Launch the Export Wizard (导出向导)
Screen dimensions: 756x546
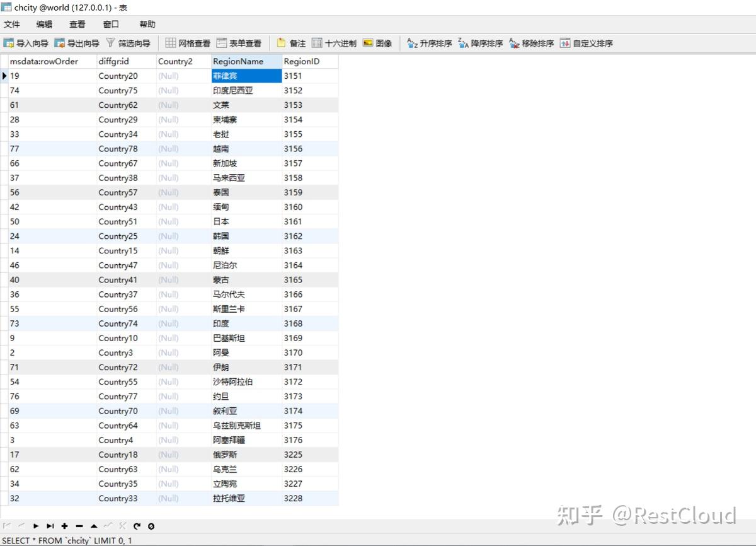coord(79,43)
